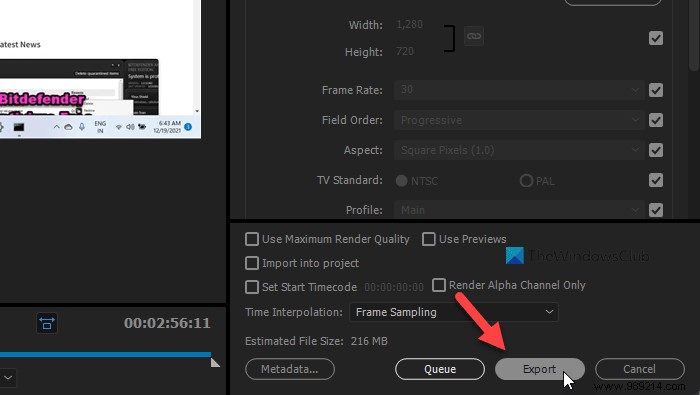This screenshot has height=395, width=700.
Task: Open the Time Interpolation dropdown
Action: (x=454, y=312)
